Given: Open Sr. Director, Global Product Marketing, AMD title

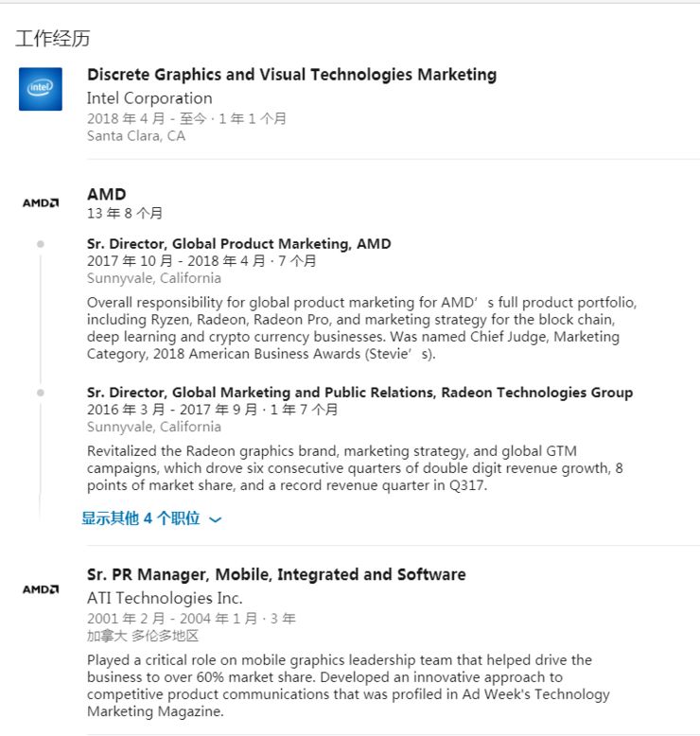Looking at the screenshot, I should point(238,244).
